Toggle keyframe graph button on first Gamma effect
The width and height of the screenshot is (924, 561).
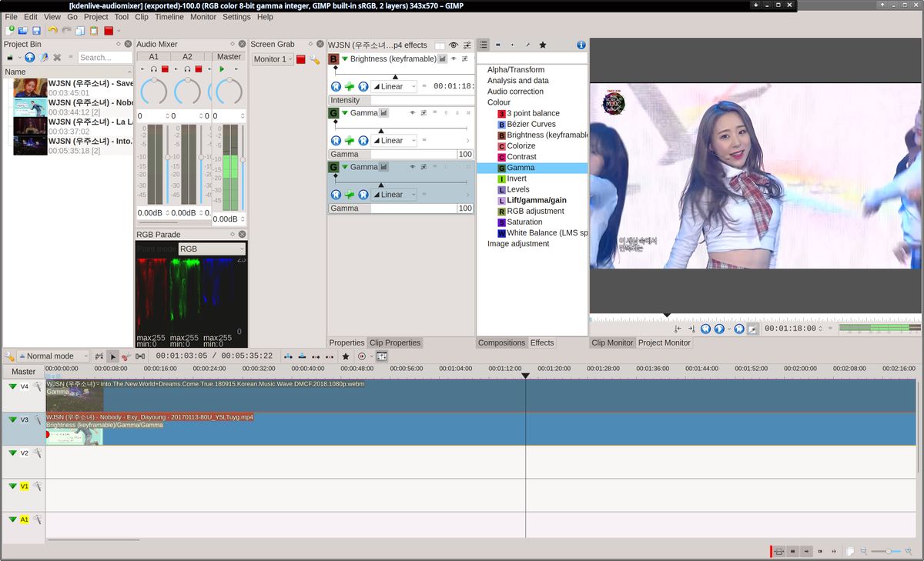[x=383, y=112]
